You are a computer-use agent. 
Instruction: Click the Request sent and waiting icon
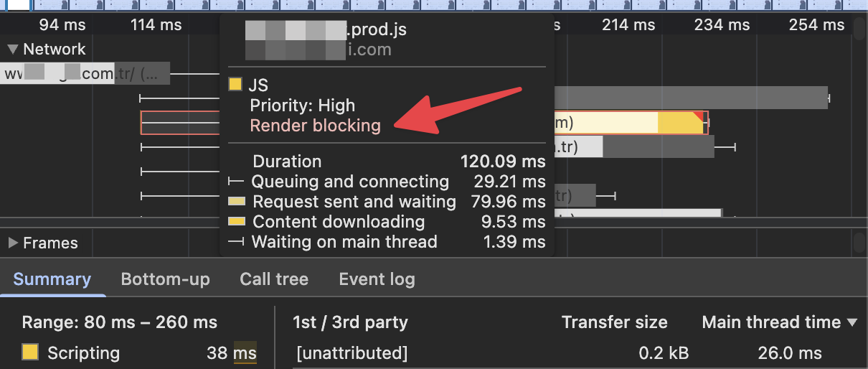236,202
